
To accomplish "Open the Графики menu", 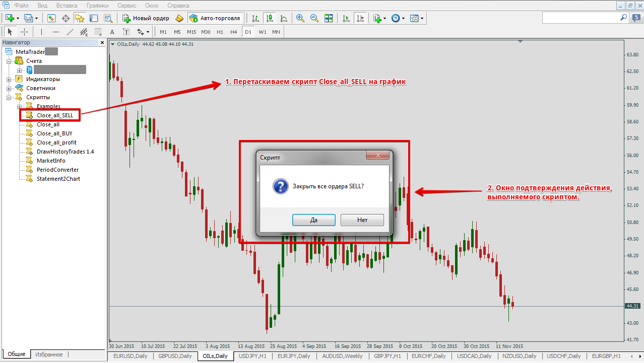I will (x=97, y=5).
